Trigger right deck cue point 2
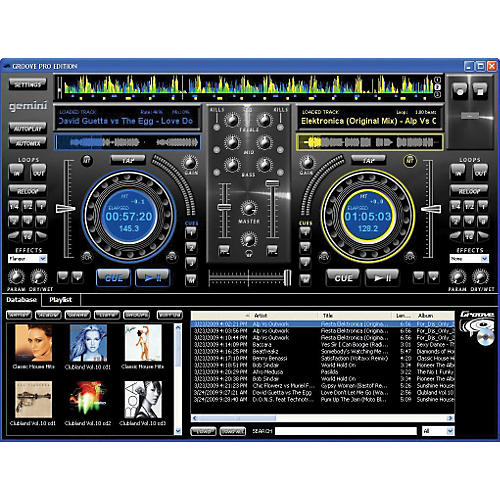The width and height of the screenshot is (500, 500). (x=305, y=248)
